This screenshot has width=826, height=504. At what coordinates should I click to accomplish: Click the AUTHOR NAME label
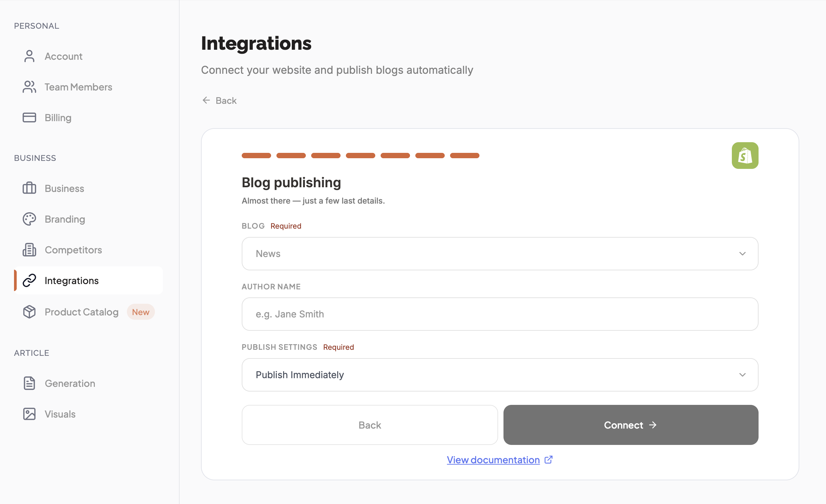(271, 286)
